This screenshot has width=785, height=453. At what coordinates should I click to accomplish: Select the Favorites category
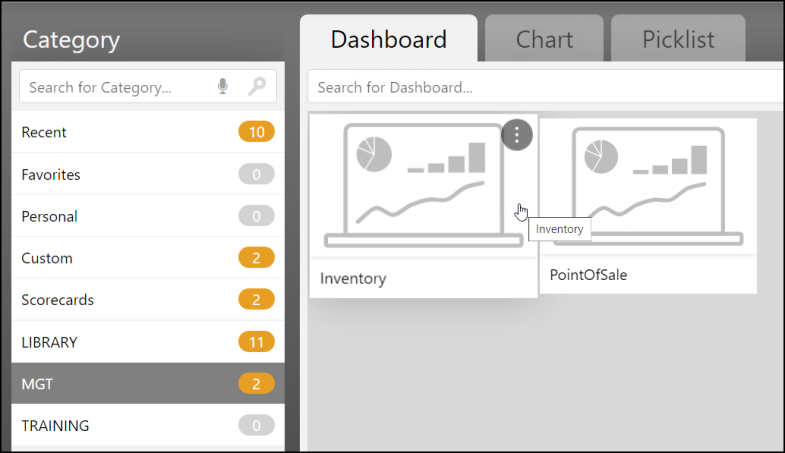point(51,174)
